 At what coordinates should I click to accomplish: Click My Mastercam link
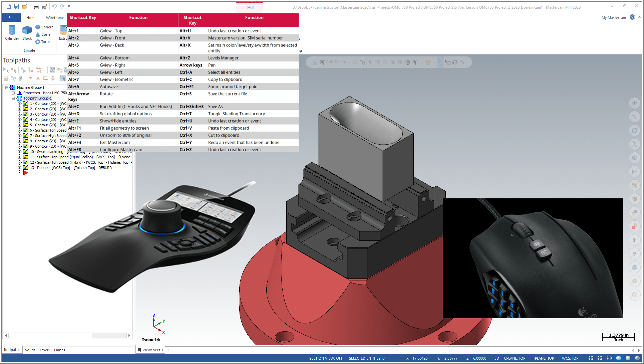(x=613, y=18)
